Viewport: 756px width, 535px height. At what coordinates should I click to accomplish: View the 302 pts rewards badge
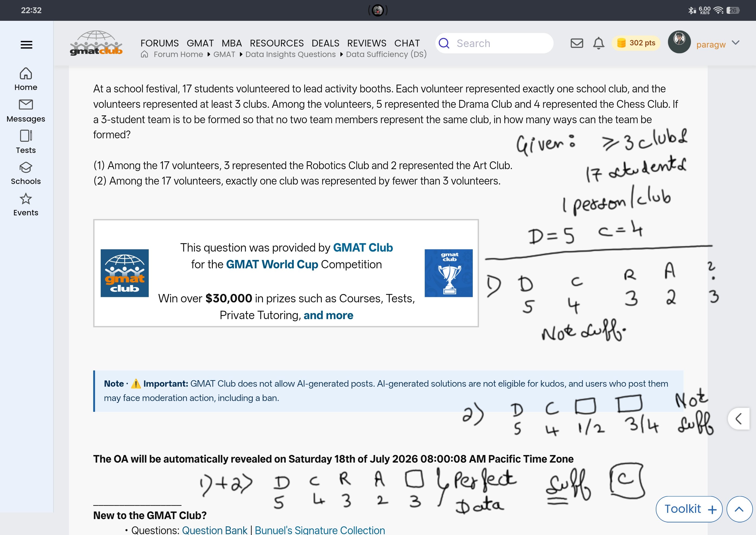(x=636, y=43)
